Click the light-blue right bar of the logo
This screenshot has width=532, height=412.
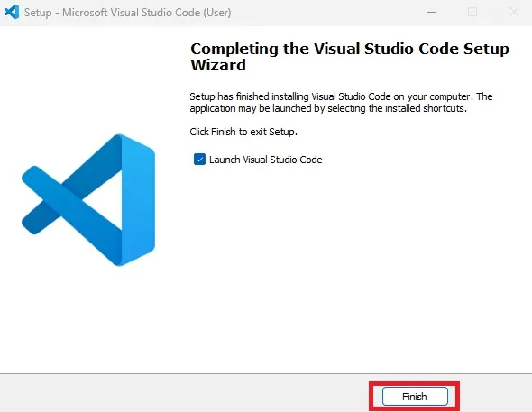click(x=139, y=200)
